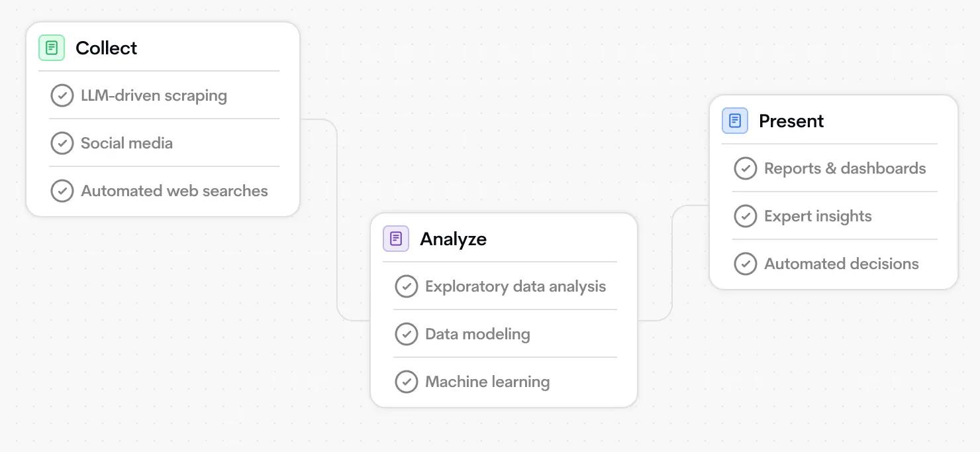Click the Data modeling check icon
Image resolution: width=980 pixels, height=452 pixels.
[x=407, y=334]
